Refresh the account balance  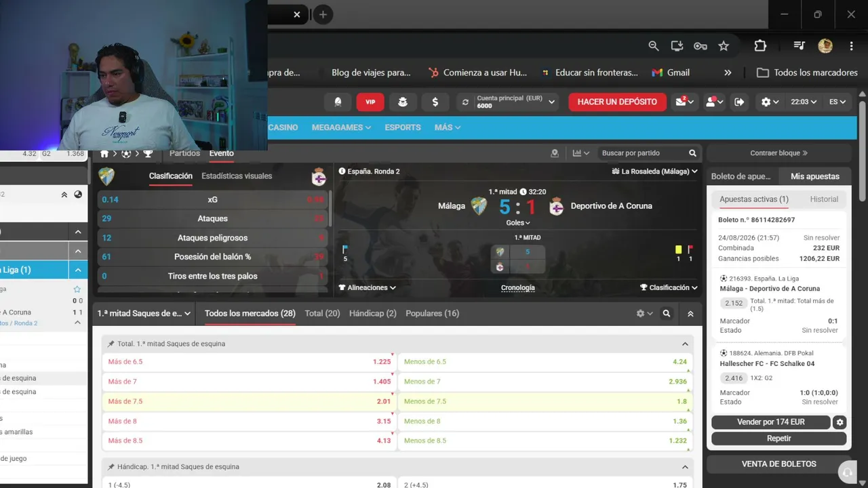(465, 102)
